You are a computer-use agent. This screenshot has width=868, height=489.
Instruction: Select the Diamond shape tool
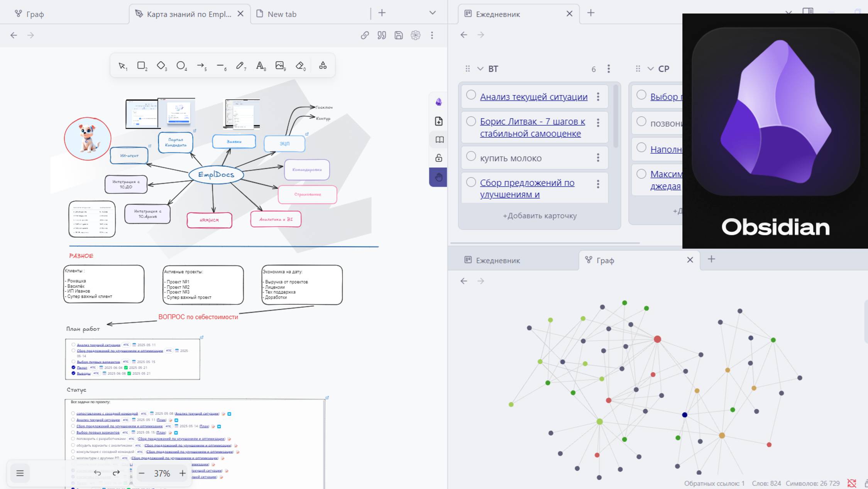tap(161, 66)
